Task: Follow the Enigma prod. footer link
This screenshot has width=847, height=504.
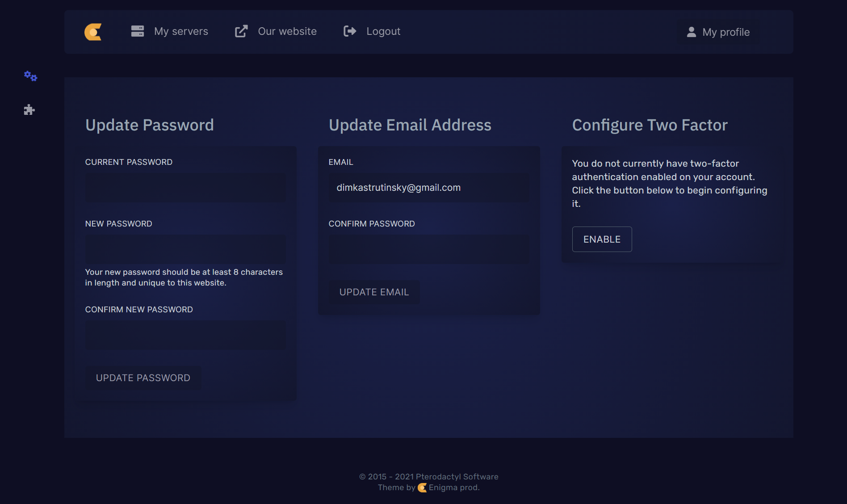Action: [x=454, y=487]
